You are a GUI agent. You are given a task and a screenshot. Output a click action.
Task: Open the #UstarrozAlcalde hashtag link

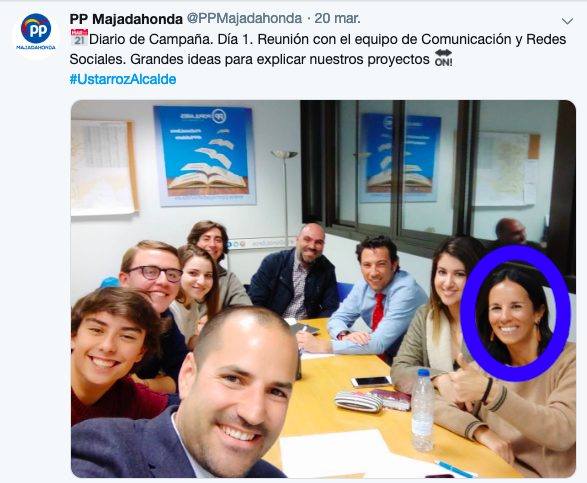point(123,79)
